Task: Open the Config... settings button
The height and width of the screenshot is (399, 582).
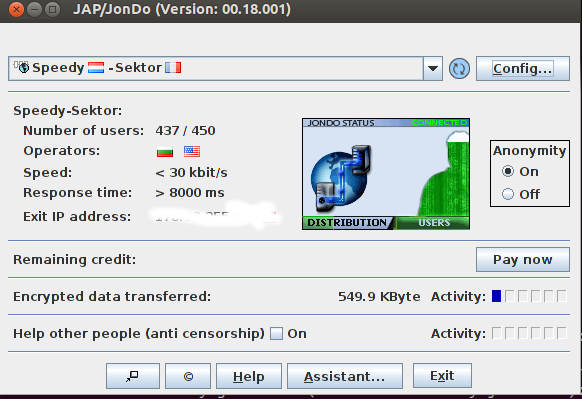Action: pyautogui.click(x=523, y=69)
